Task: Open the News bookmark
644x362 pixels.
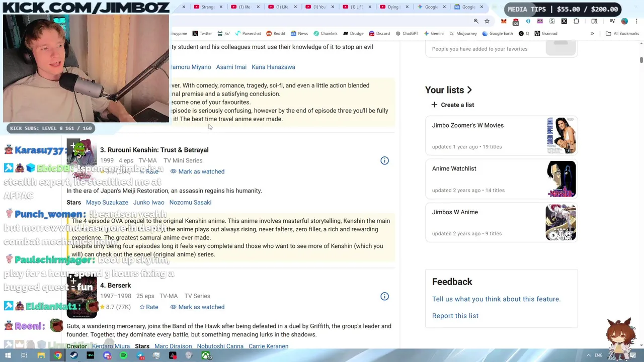Action: (x=299, y=34)
